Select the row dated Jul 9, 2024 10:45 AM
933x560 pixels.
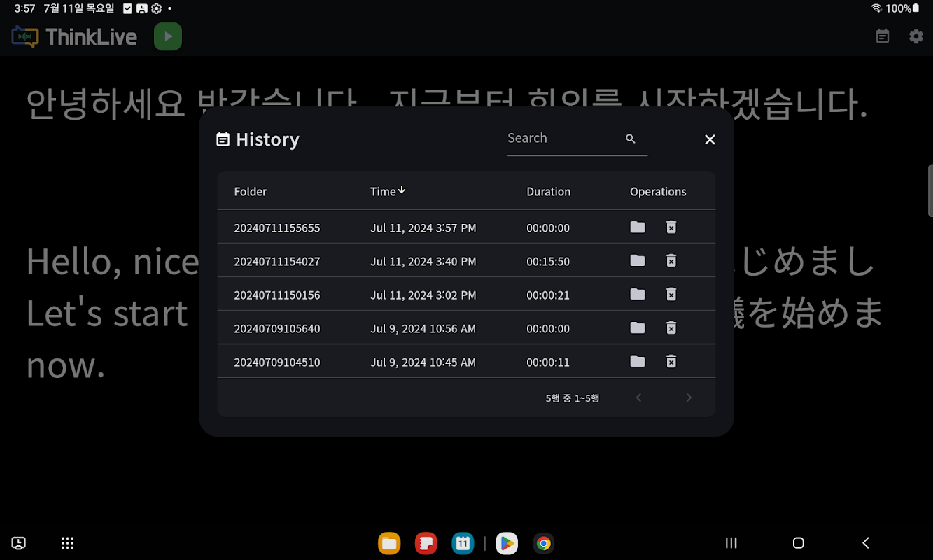[x=466, y=361]
